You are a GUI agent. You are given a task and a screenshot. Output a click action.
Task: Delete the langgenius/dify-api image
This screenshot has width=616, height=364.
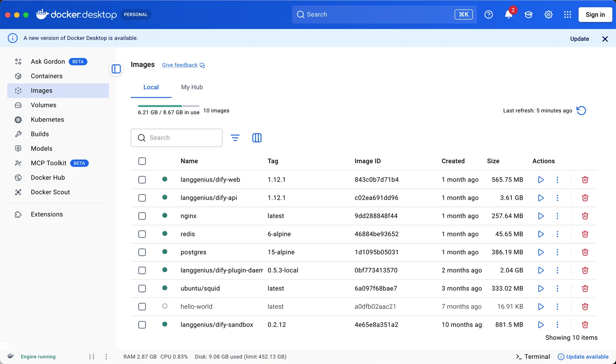(x=585, y=198)
